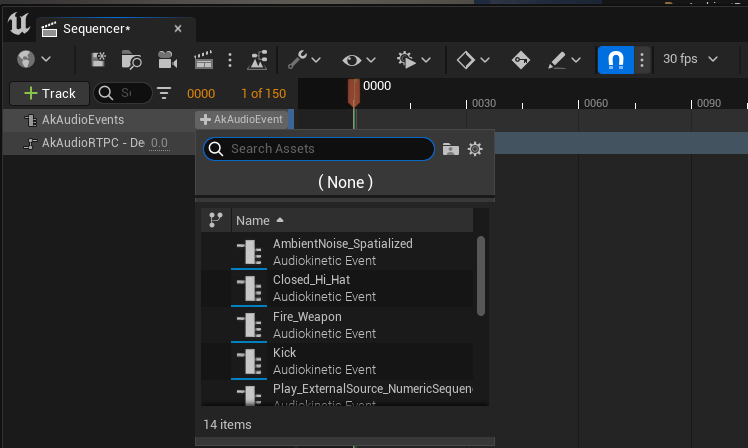Click the revision control column icon

[216, 220]
